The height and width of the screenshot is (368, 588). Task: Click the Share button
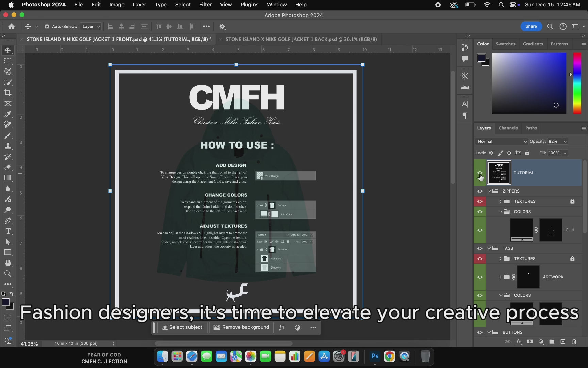[531, 26]
